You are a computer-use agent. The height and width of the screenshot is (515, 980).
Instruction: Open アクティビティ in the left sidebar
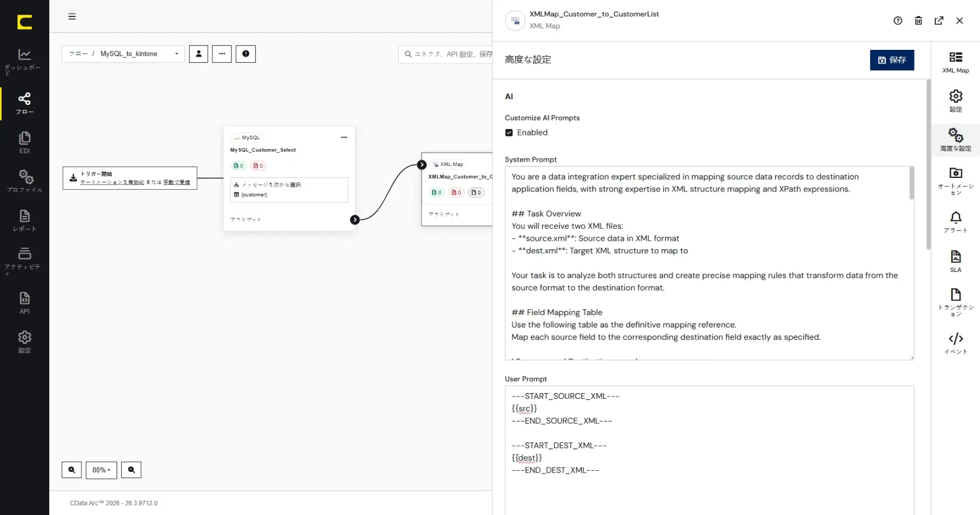24,260
